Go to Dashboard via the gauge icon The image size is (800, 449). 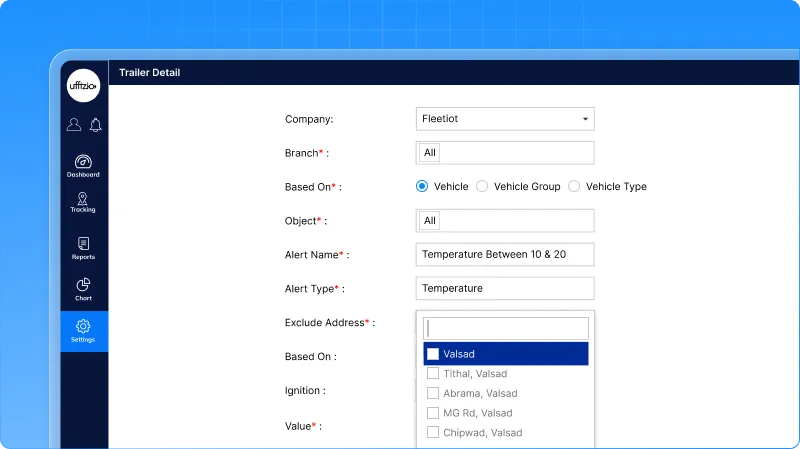point(83,165)
